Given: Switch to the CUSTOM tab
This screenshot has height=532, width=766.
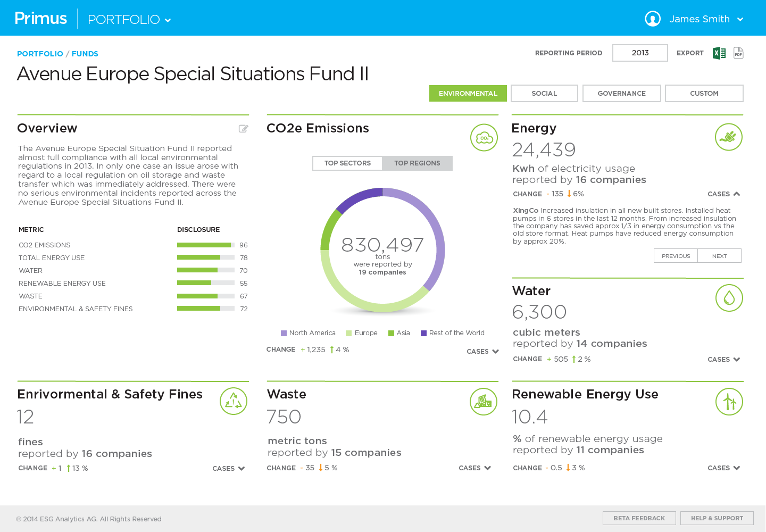Looking at the screenshot, I should point(704,93).
